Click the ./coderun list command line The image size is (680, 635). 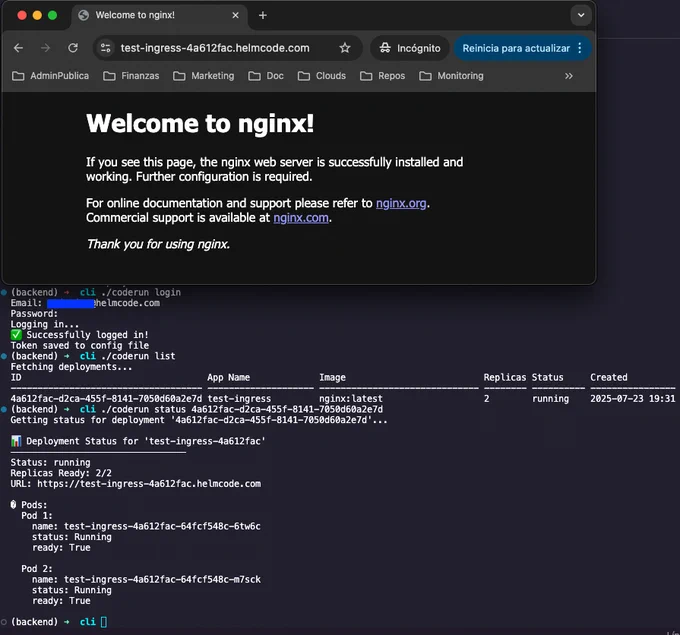click(138, 356)
